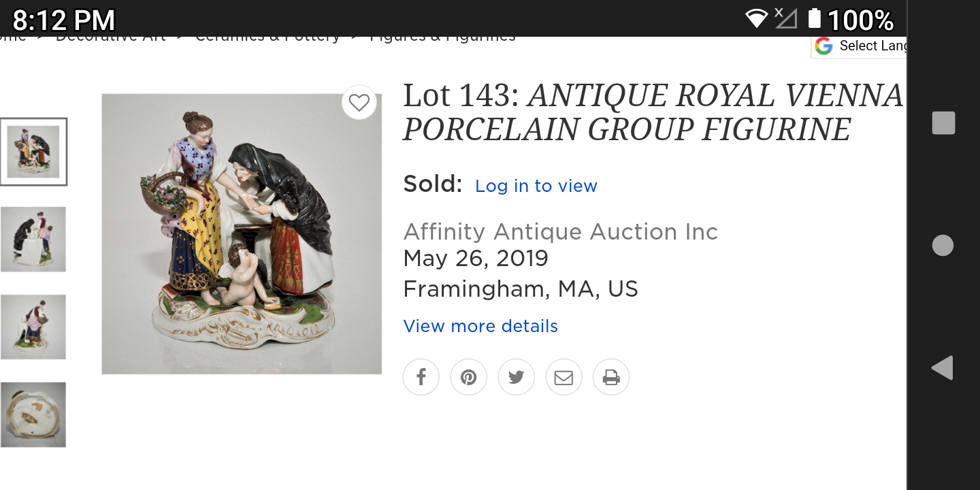Screen dimensions: 980x490
Task: Select the third figurine thumbnail
Action: 33,327
